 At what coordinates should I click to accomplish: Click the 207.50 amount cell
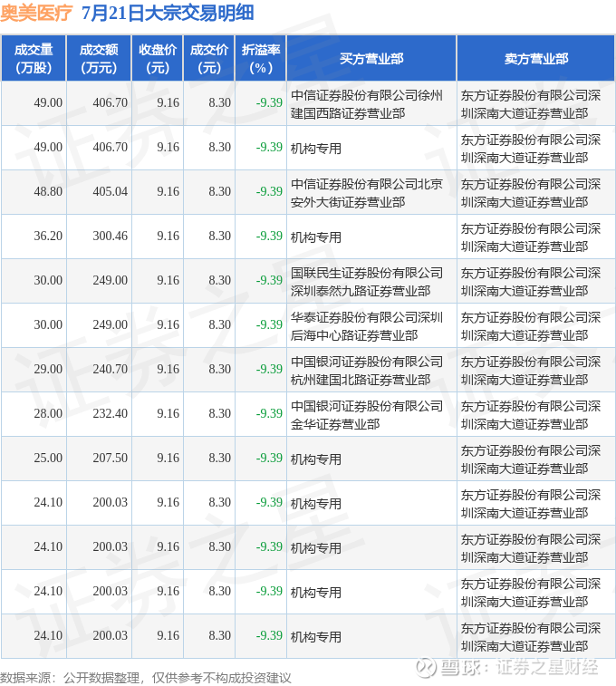point(111,458)
